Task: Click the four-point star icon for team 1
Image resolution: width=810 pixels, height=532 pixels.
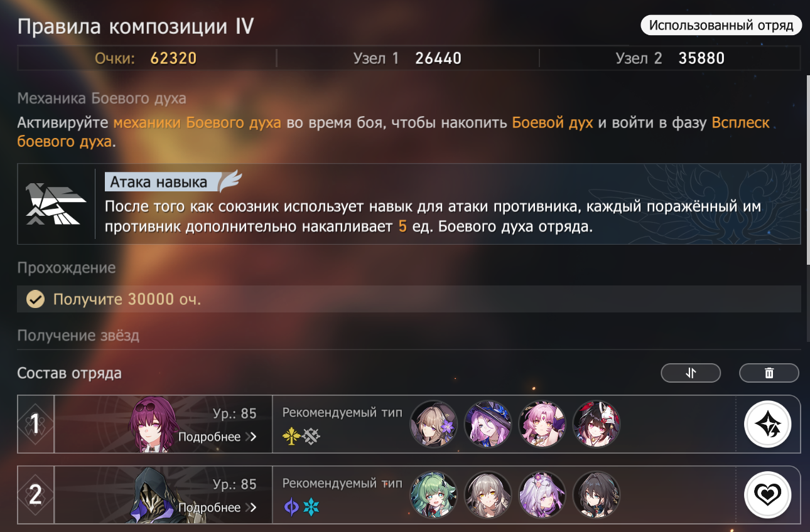Action: (767, 424)
